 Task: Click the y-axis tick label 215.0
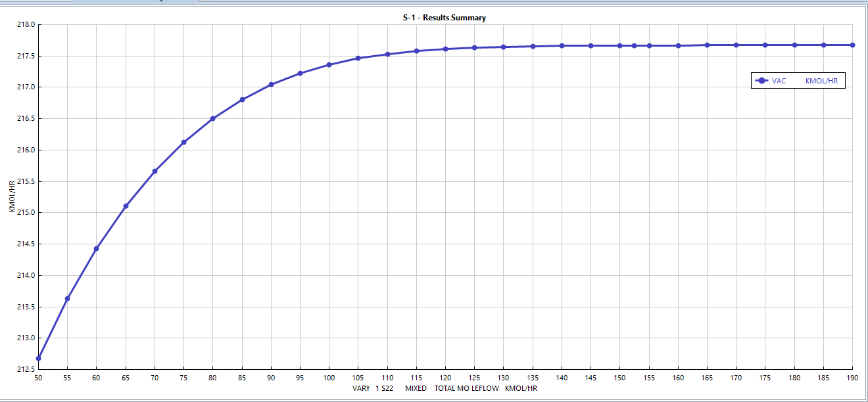pos(25,213)
